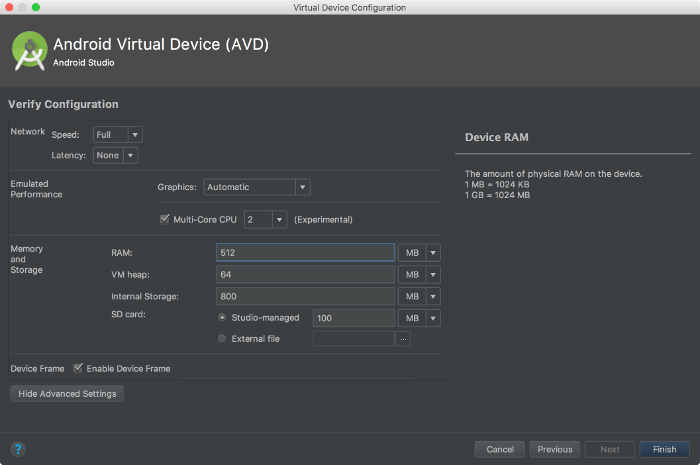Open the Internal Storage unit dropdown
The height and width of the screenshot is (465, 700).
(x=420, y=296)
